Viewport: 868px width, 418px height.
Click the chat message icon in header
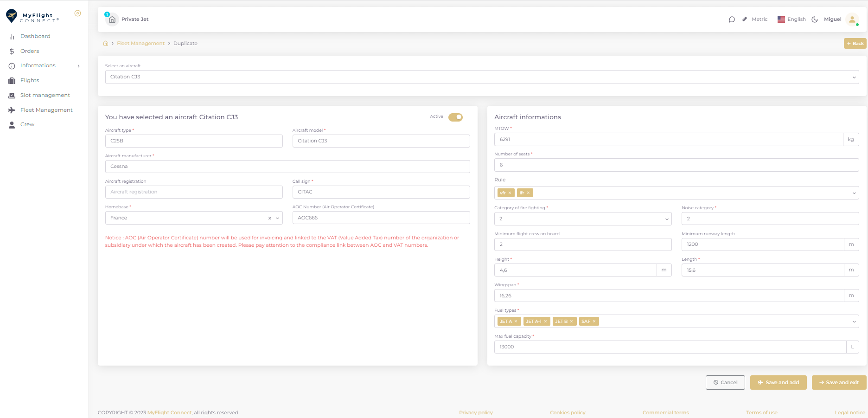pos(732,19)
